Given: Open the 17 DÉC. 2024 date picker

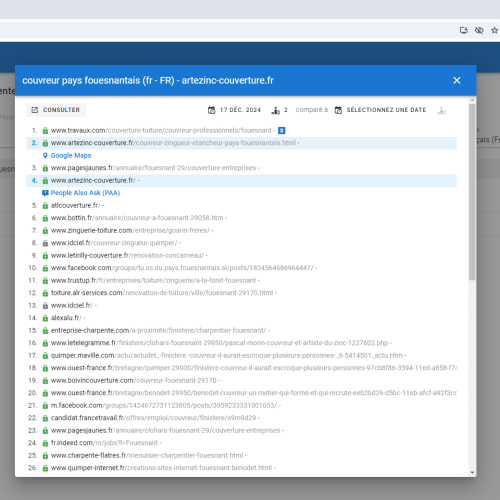Looking at the screenshot, I should (x=240, y=110).
